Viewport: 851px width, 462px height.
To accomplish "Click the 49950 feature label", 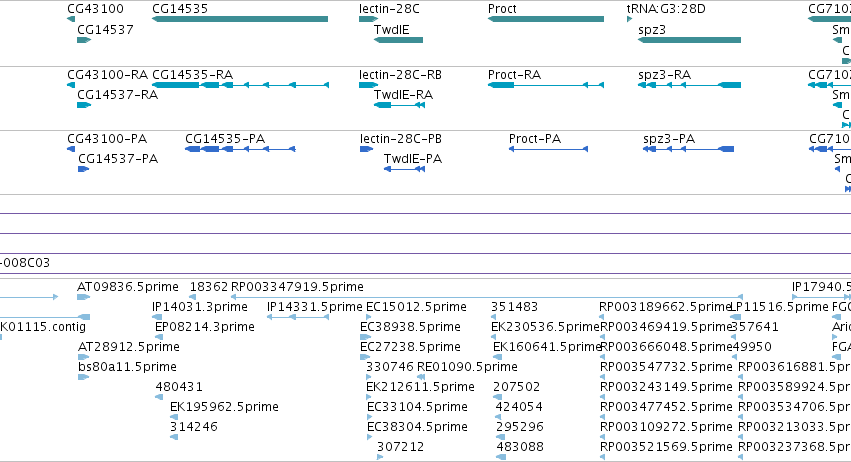I will pos(752,347).
